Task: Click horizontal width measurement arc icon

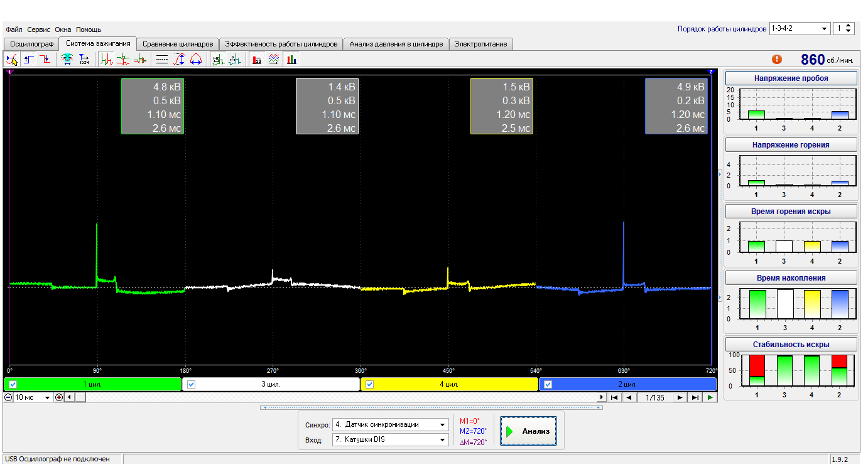Action: [195, 60]
